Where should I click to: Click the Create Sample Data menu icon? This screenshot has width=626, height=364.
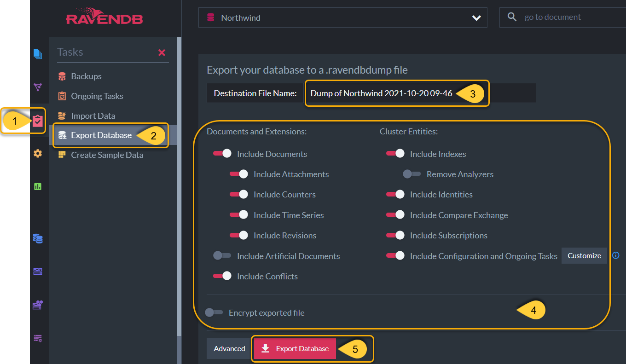pos(62,155)
